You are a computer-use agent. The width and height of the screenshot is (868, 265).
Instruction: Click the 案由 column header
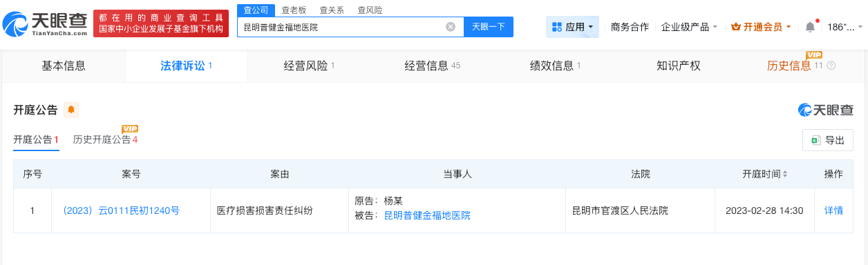(280, 174)
